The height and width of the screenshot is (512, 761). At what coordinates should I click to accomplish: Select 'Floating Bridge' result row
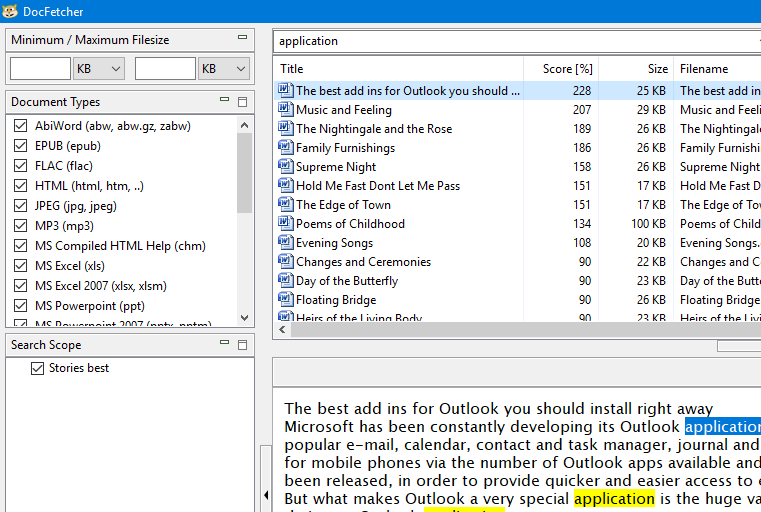pyautogui.click(x=517, y=300)
